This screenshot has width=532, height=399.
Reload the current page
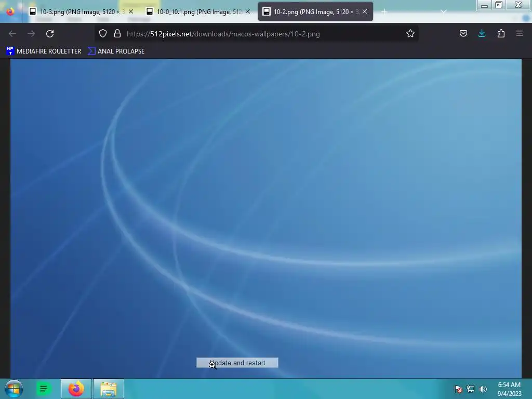coord(50,34)
